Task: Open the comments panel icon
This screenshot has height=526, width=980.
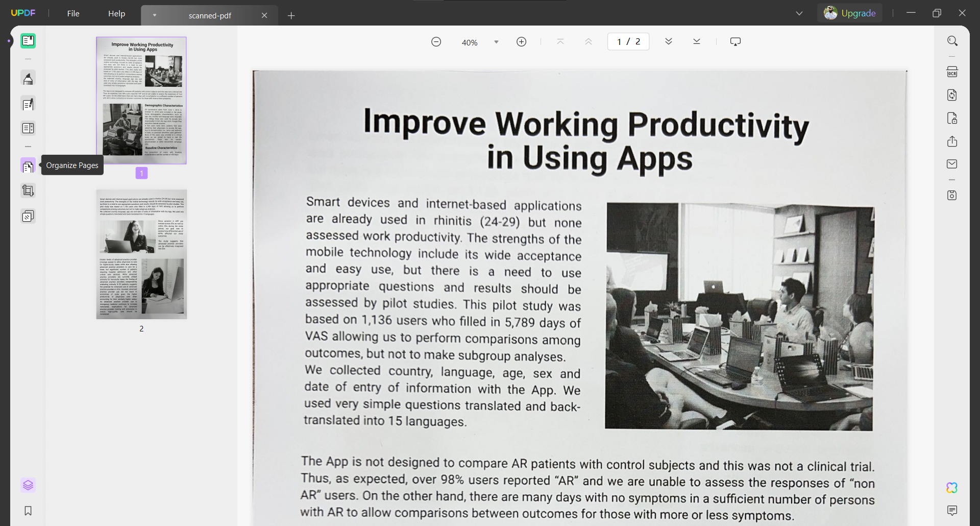Action: tap(952, 511)
